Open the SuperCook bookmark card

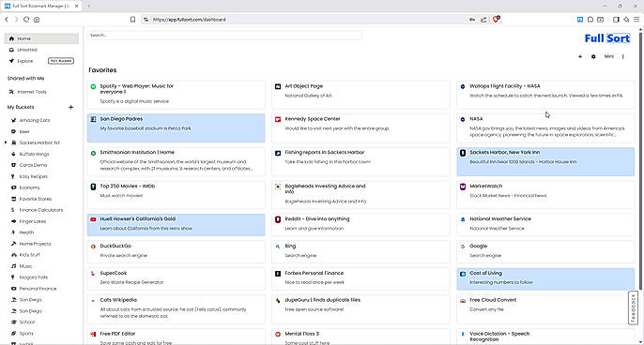click(x=176, y=279)
